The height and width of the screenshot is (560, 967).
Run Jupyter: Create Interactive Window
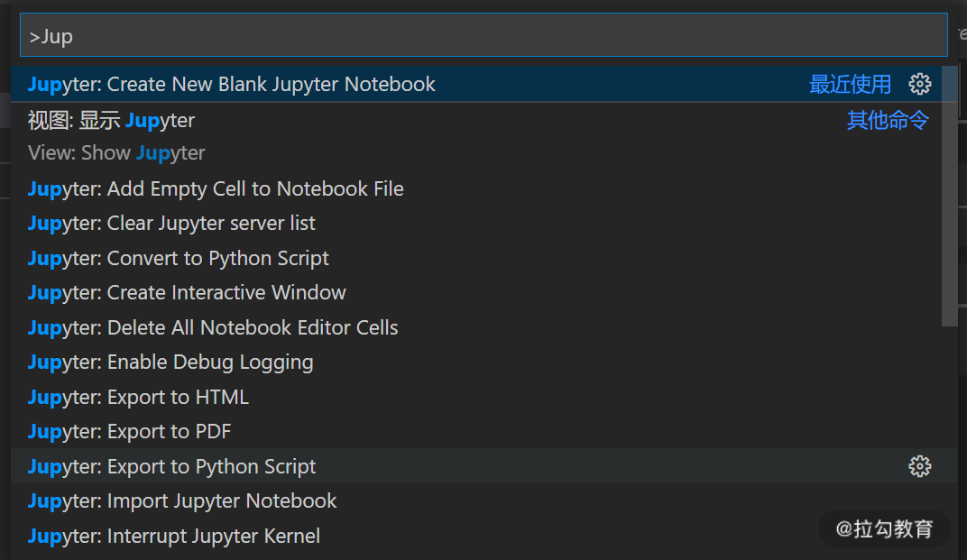476,292
